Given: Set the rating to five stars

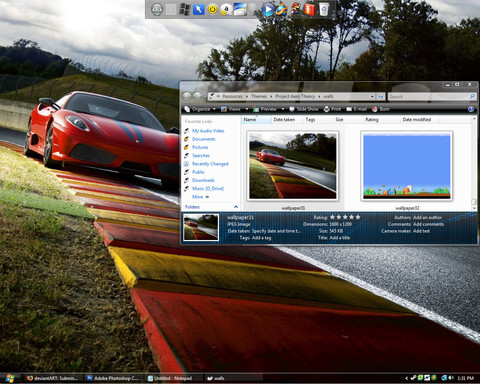Looking at the screenshot, I should click(x=358, y=217).
